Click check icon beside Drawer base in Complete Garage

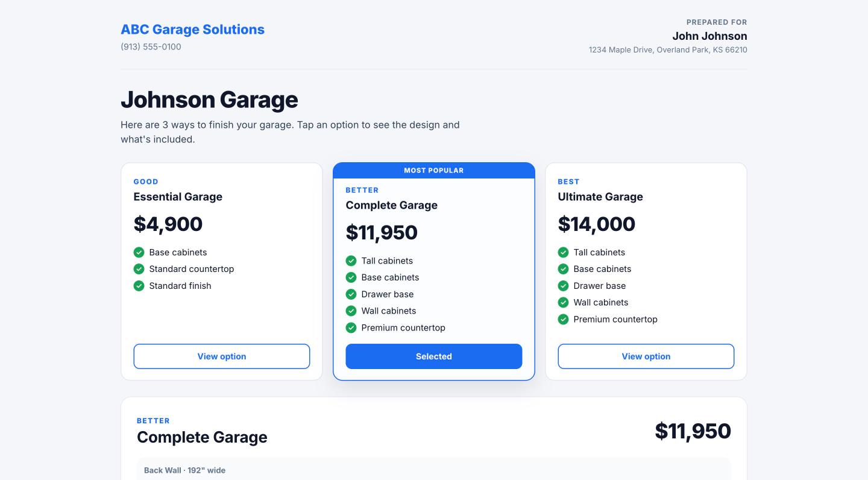pos(351,294)
